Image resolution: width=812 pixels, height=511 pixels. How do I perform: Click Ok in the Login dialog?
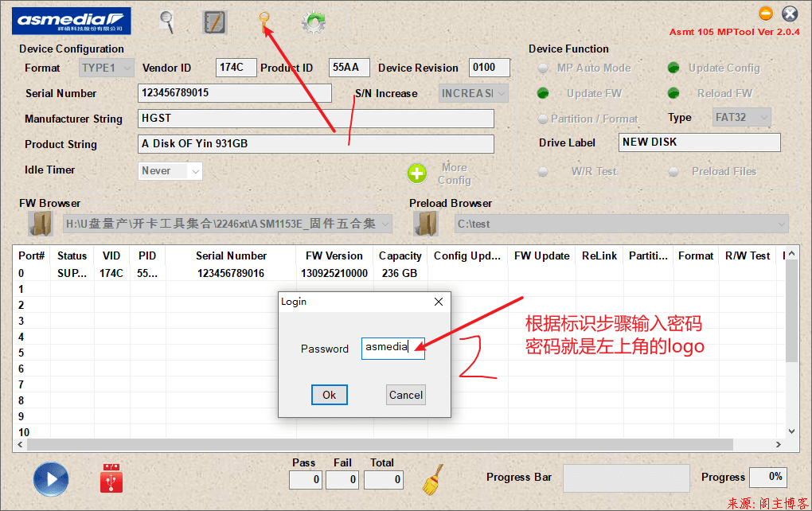pyautogui.click(x=330, y=395)
